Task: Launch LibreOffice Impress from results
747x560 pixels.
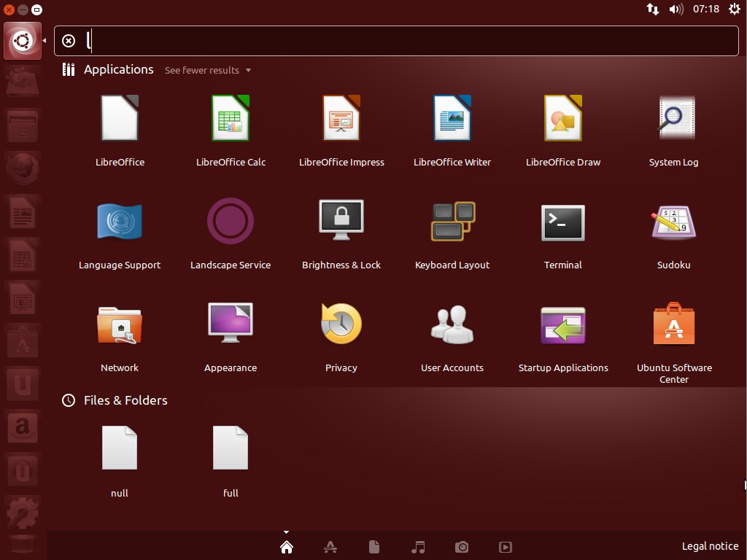Action: point(341,120)
